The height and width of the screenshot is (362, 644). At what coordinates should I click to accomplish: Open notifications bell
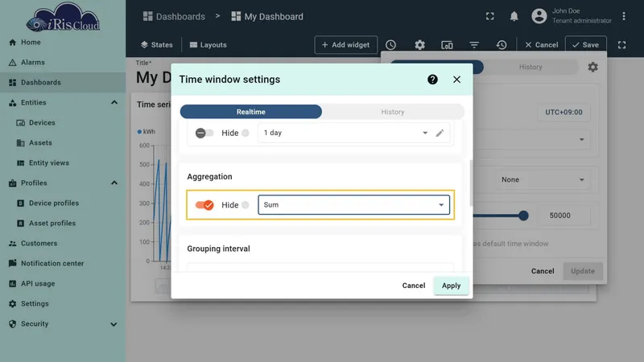click(x=514, y=16)
